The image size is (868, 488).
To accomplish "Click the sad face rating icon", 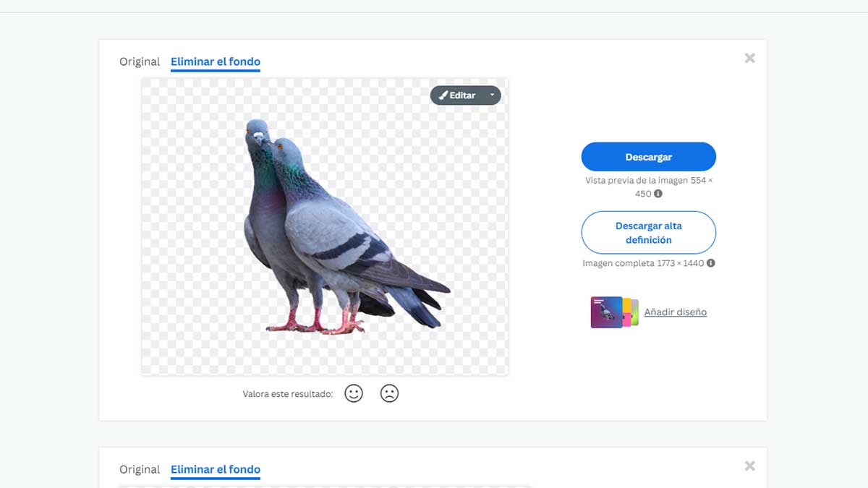I will coord(389,393).
